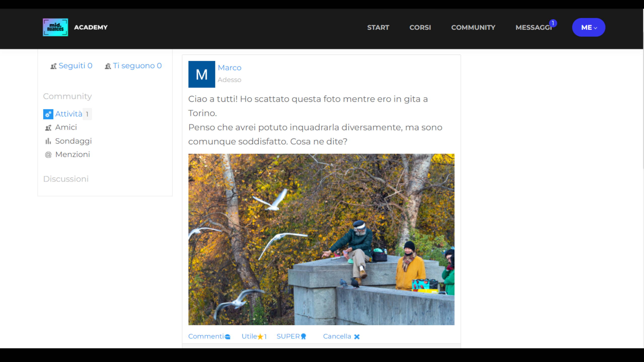Mark the post as Utile

click(249, 336)
